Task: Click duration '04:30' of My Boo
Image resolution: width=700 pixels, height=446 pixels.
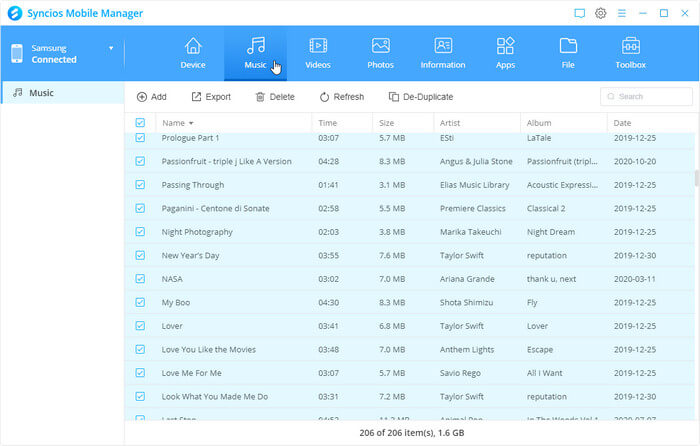Action: 329,303
